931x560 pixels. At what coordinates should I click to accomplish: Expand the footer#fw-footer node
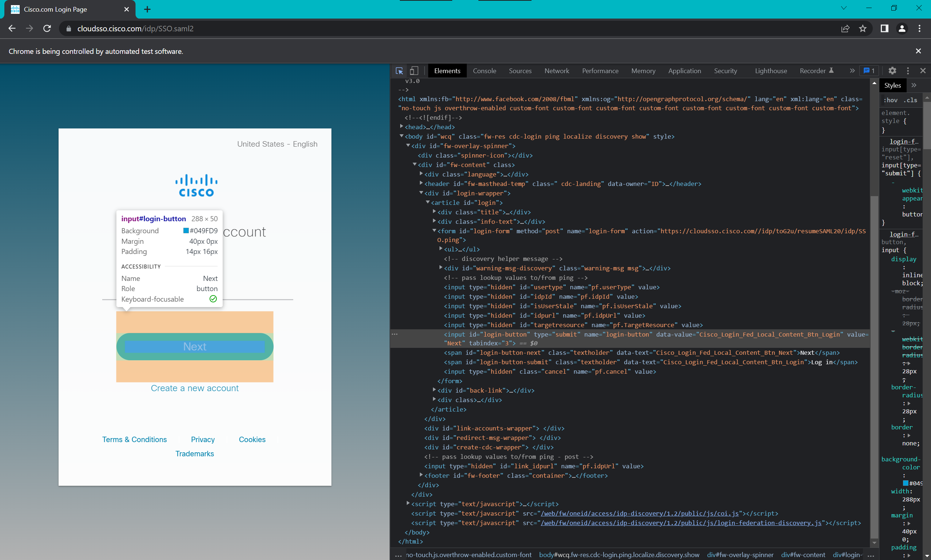click(x=421, y=475)
